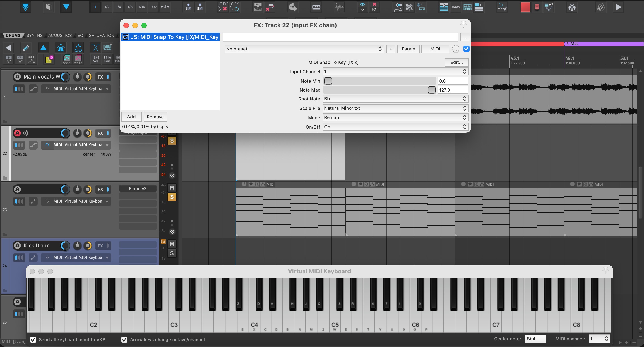Viewport: 644px width, 347px height.
Task: Switch to the SYNTHS tab
Action: tap(34, 36)
